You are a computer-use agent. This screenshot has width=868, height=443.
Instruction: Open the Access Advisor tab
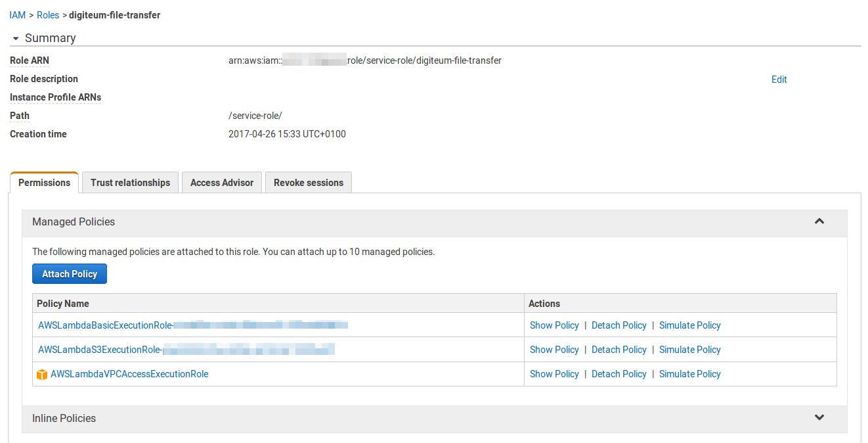click(221, 183)
